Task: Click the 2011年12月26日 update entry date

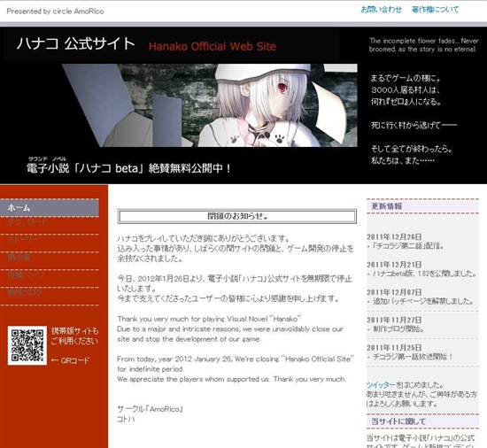Action: [x=394, y=237]
